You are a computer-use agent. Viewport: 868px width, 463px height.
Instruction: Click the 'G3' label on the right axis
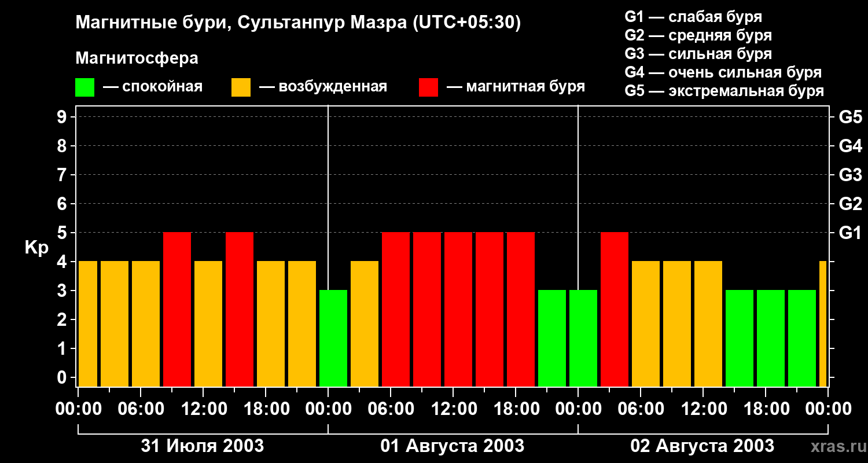pos(850,175)
